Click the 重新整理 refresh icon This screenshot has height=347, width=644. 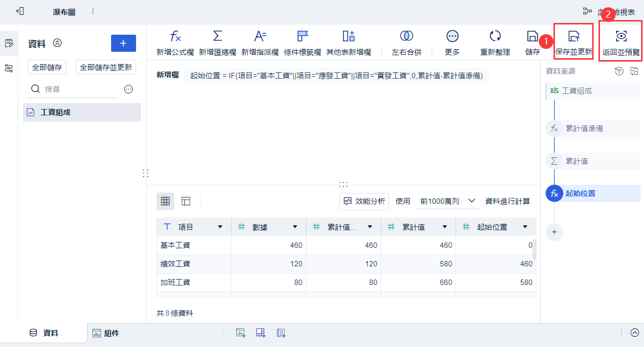coord(495,36)
